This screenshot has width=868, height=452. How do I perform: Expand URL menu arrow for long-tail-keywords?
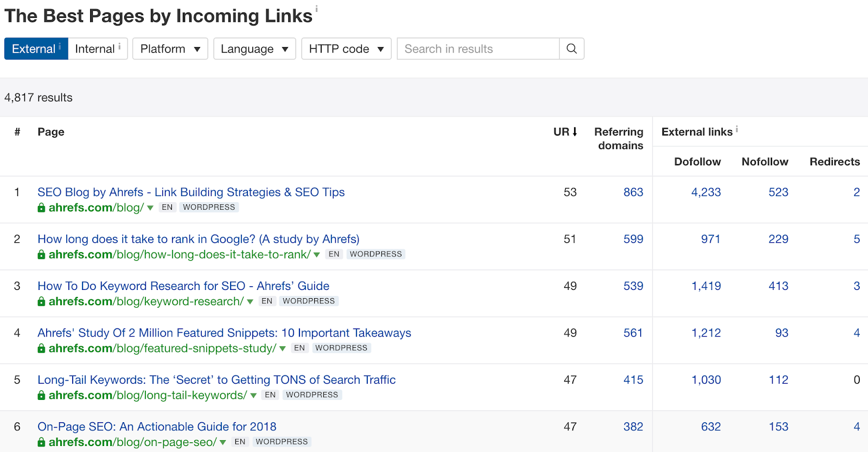point(253,396)
